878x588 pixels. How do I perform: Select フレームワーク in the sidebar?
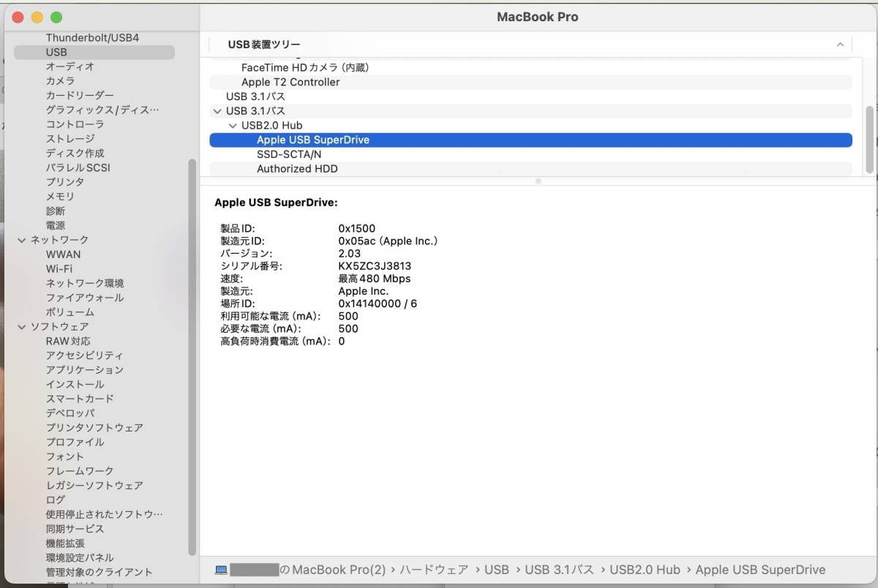pos(80,471)
